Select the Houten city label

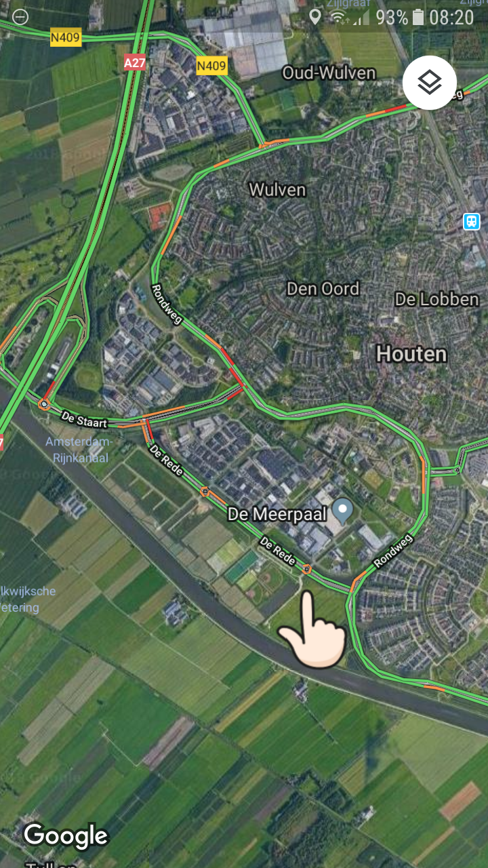tap(411, 353)
